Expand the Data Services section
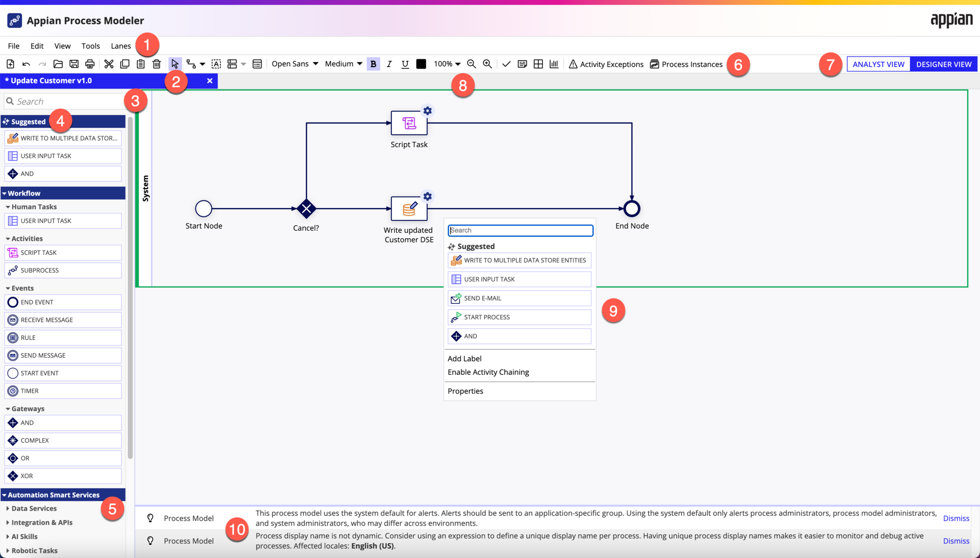Image resolution: width=980 pixels, height=558 pixels. pyautogui.click(x=33, y=508)
